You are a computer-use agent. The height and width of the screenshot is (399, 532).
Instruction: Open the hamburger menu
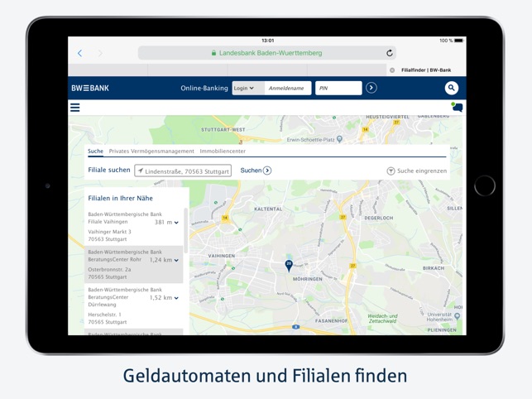pyautogui.click(x=75, y=108)
